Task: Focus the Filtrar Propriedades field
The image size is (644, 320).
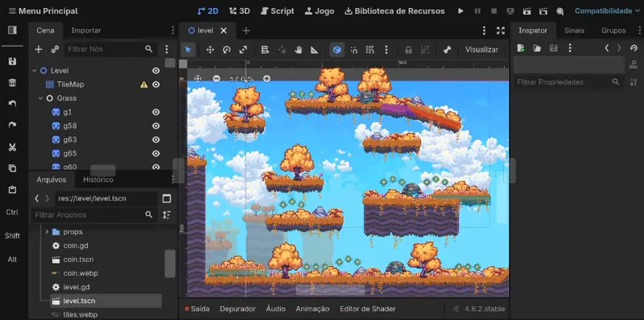Action: [568, 82]
